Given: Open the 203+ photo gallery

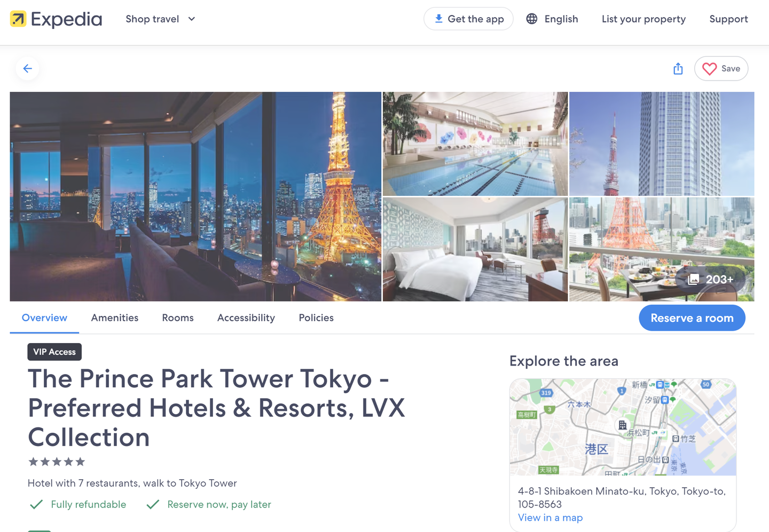Looking at the screenshot, I should click(710, 279).
